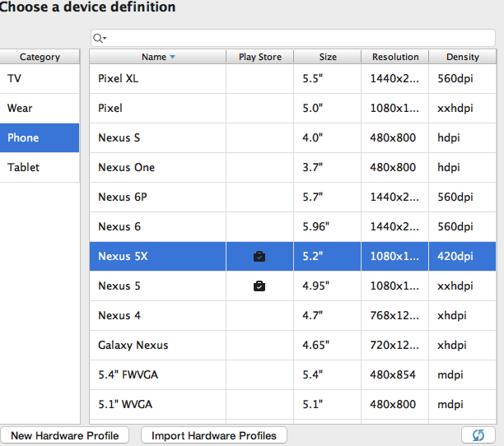Click the search magnifier icon
The height and width of the screenshot is (446, 504).
click(x=100, y=38)
